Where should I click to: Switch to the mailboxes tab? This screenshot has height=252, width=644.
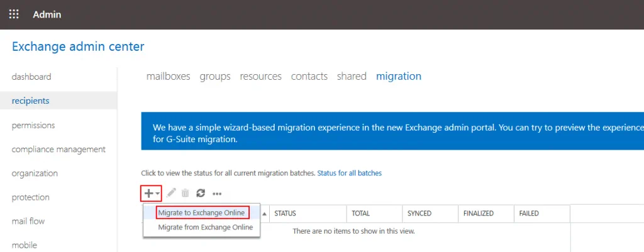[x=168, y=76]
